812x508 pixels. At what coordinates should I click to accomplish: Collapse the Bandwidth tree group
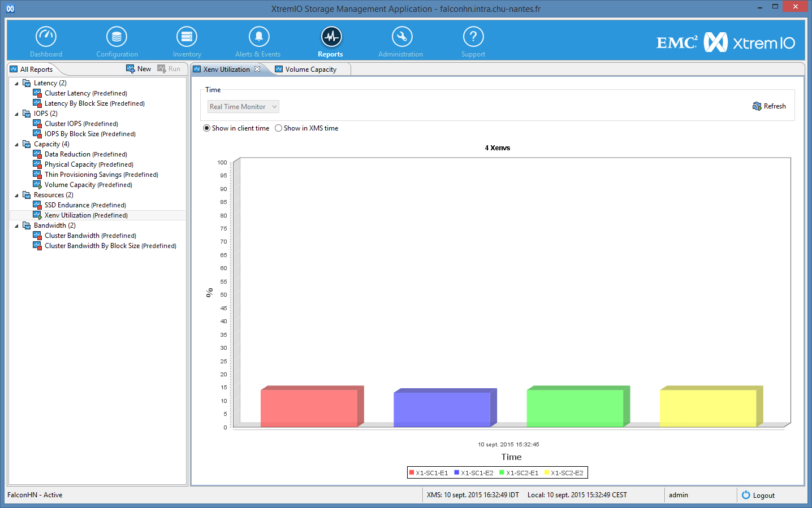click(16, 226)
